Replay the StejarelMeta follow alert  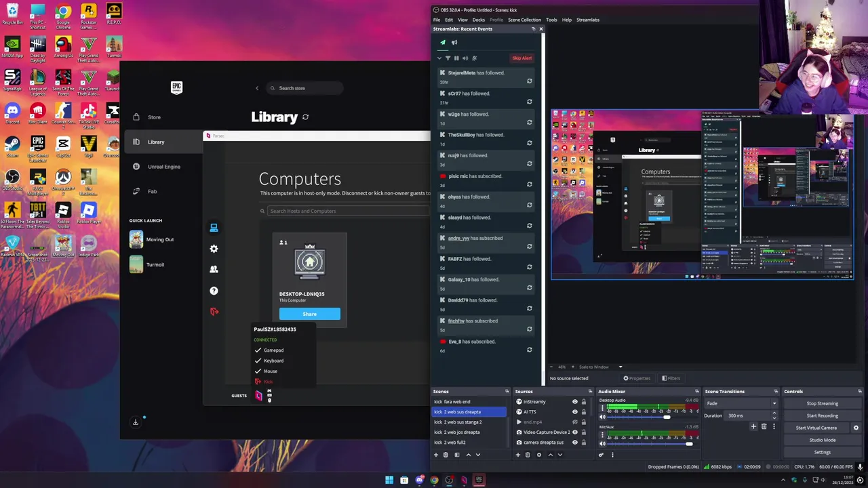(x=530, y=81)
